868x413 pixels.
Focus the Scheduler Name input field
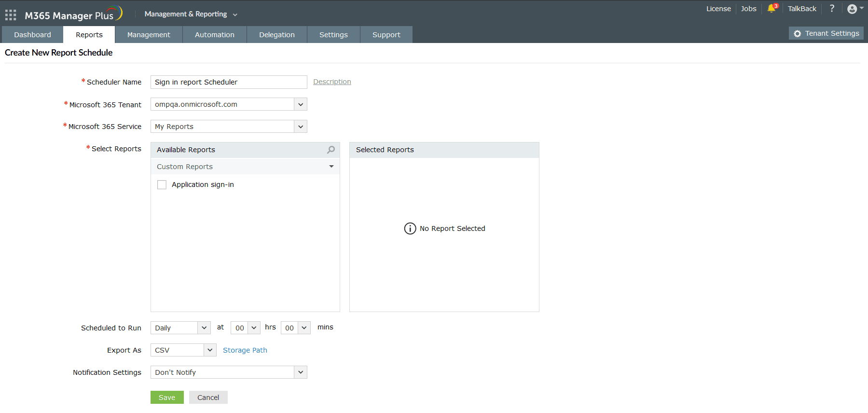[229, 82]
